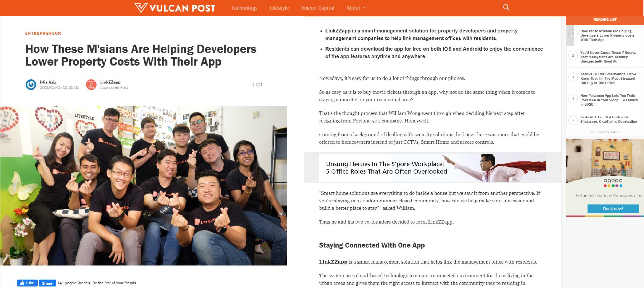The height and width of the screenshot is (288, 644).
Task: Open the comments speech bubble icon
Action: 259,85
